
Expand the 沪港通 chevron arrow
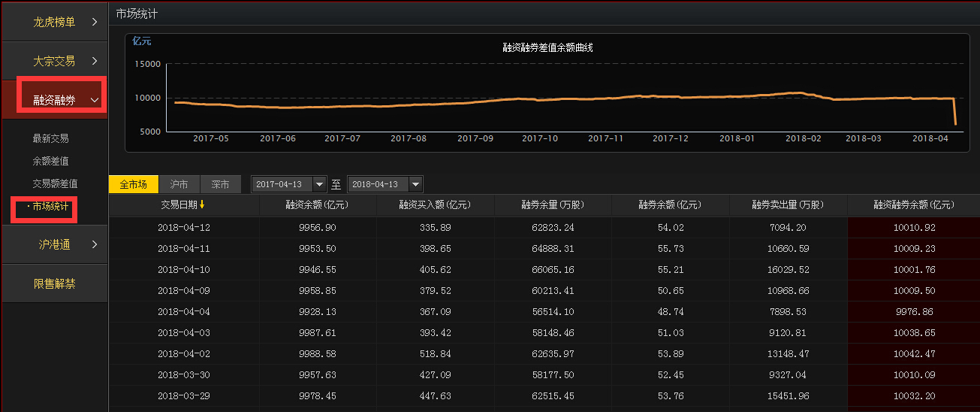pyautogui.click(x=95, y=244)
